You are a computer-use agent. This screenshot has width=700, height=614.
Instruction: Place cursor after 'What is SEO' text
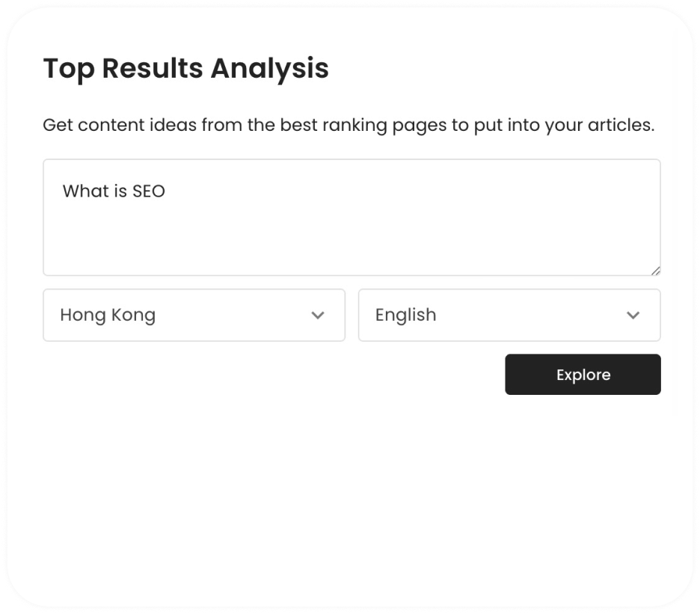(166, 191)
